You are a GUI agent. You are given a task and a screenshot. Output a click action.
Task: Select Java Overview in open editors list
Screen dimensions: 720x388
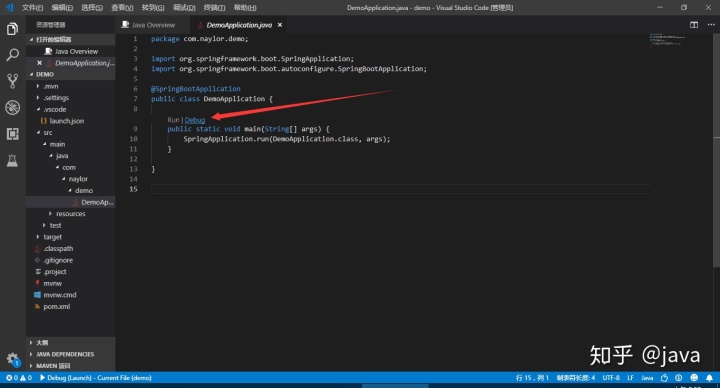pyautogui.click(x=70, y=51)
